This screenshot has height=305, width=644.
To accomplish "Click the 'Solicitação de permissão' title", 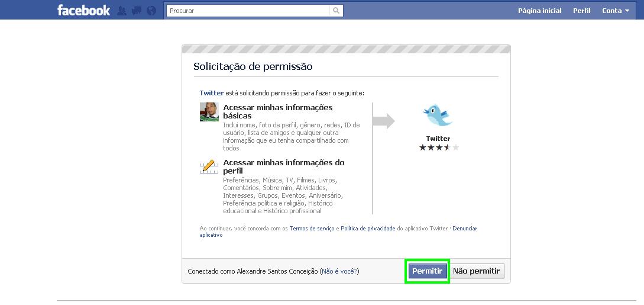I will 253,66.
